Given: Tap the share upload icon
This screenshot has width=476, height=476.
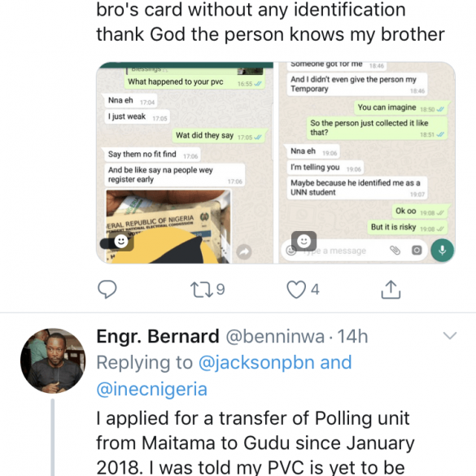Looking at the screenshot, I should tap(391, 290).
